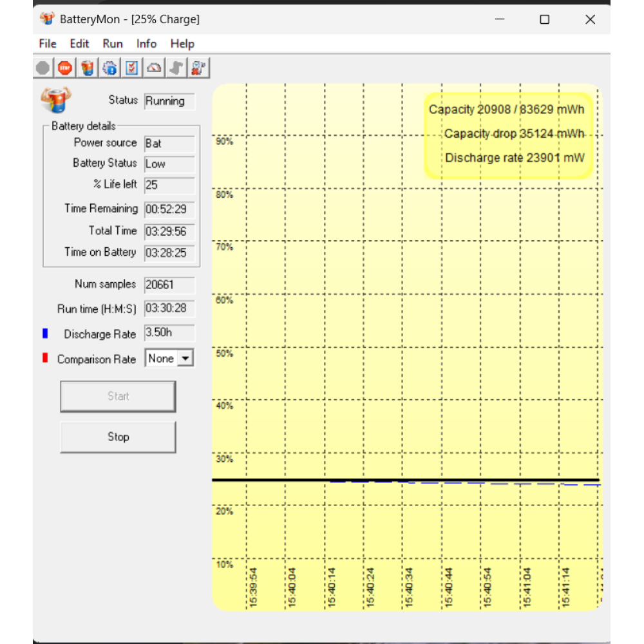The image size is (644, 644).
Task: Expand the Comparison Rate dropdown arrow
Action: 185,359
